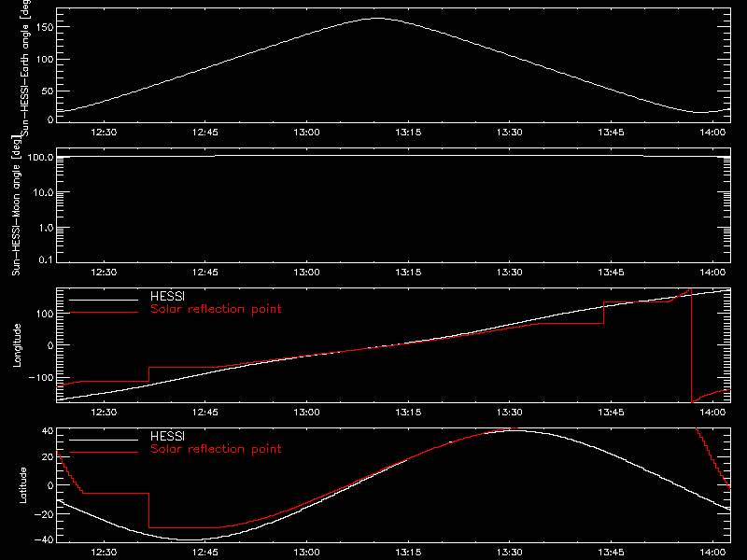The height and width of the screenshot is (560, 747).
Task: Click 40 tick on Latitude axis
Action: pyautogui.click(x=48, y=431)
